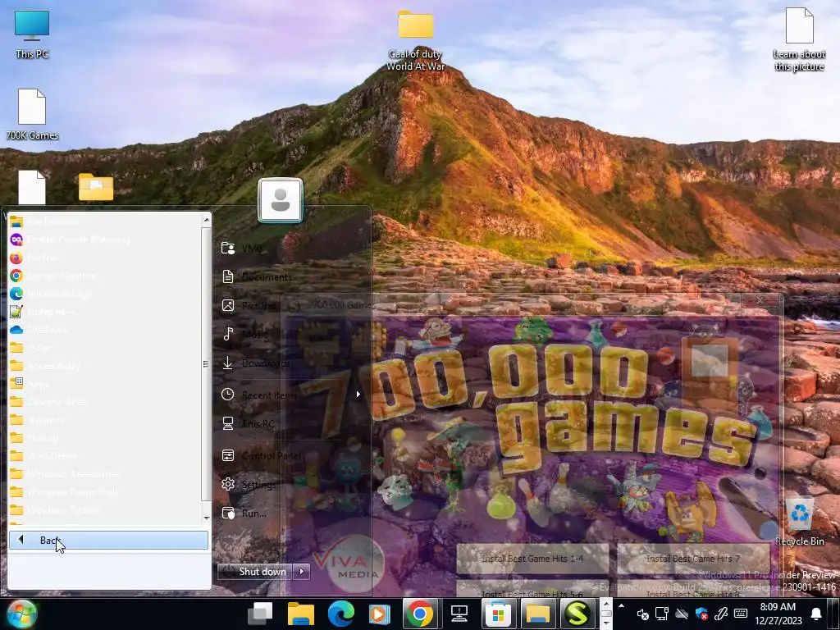
Task: Open the pen tray icon
Action: tap(720, 614)
